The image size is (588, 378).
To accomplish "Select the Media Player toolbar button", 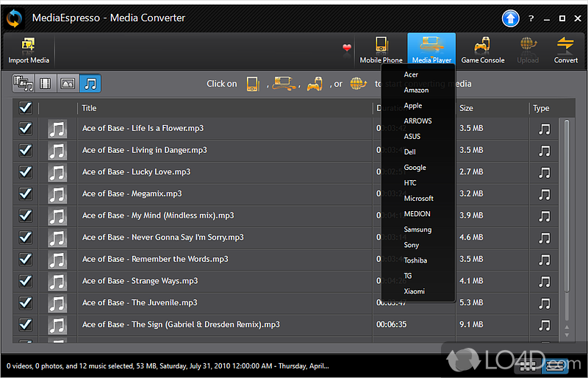I will tap(431, 50).
